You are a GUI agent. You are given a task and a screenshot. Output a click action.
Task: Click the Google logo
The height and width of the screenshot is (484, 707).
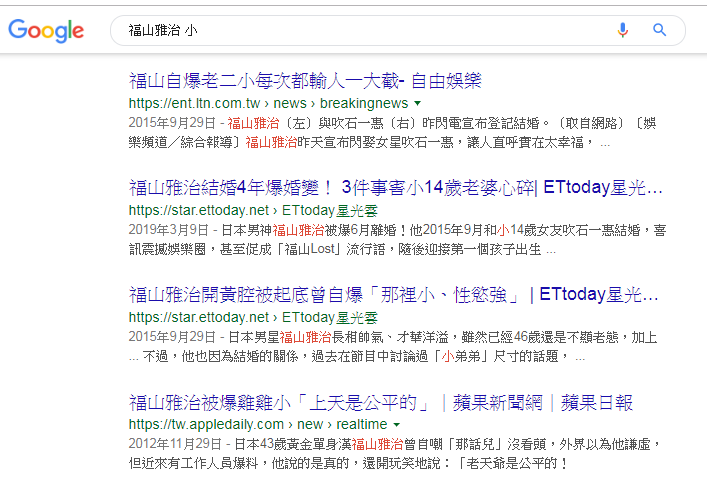tap(46, 31)
